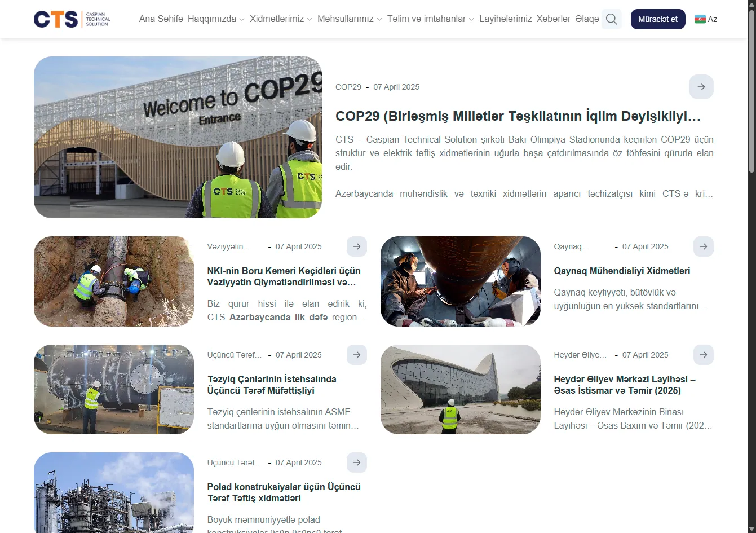Click the Heydar Aliyev Center building thumbnail
This screenshot has height=533, width=756.
point(461,390)
